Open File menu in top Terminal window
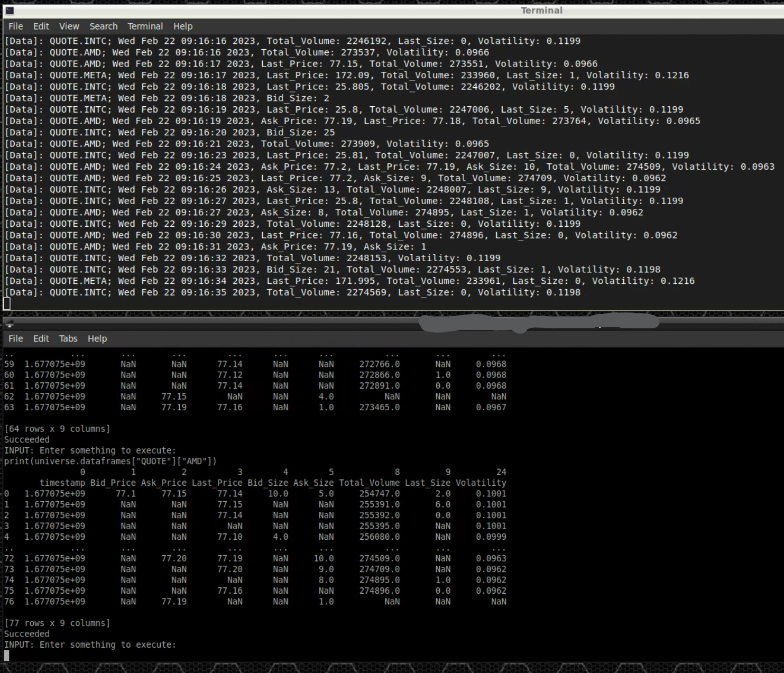Image resolution: width=784 pixels, height=673 pixels. click(16, 26)
